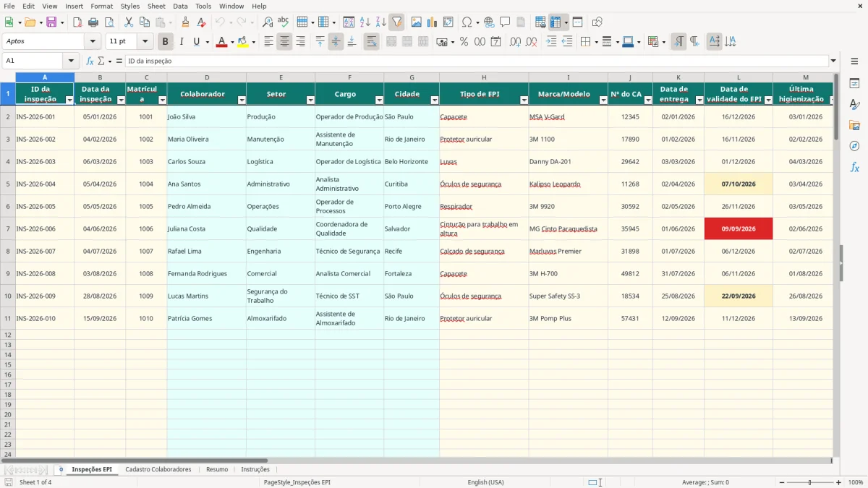Format selection as percent
The image size is (868, 488).
tap(464, 42)
